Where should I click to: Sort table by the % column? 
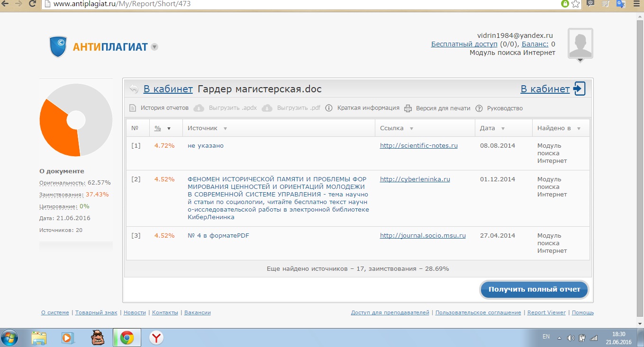(x=158, y=128)
